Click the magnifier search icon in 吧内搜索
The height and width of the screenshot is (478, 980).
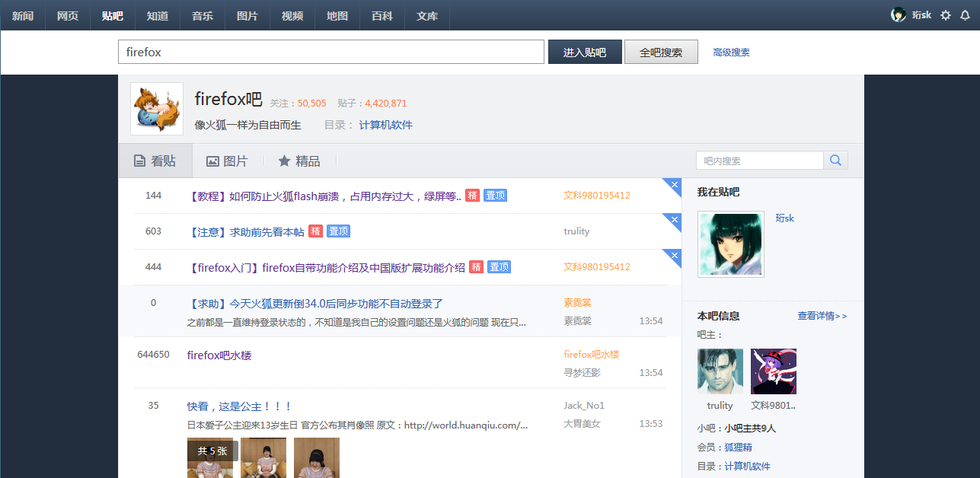click(x=835, y=161)
